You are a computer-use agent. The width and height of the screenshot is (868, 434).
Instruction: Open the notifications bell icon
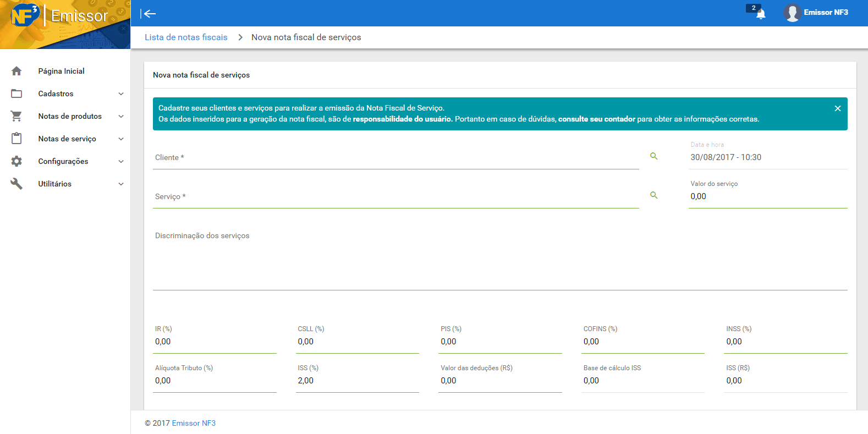(x=760, y=14)
